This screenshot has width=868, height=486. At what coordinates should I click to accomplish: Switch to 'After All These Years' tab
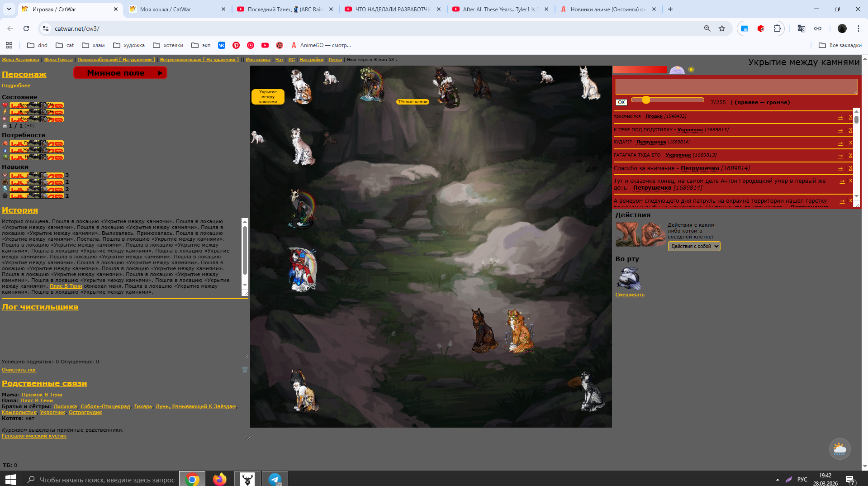(x=500, y=9)
